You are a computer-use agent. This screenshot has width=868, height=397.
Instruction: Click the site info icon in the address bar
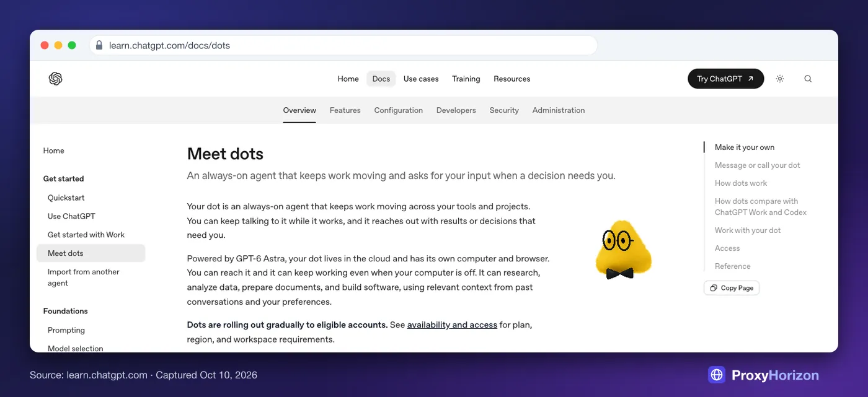(99, 45)
